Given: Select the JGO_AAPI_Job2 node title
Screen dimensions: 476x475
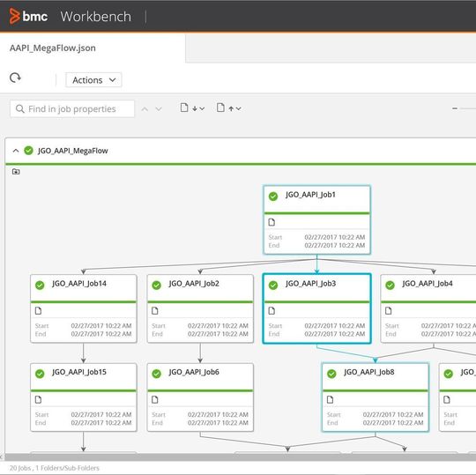Looking at the screenshot, I should coord(194,284).
